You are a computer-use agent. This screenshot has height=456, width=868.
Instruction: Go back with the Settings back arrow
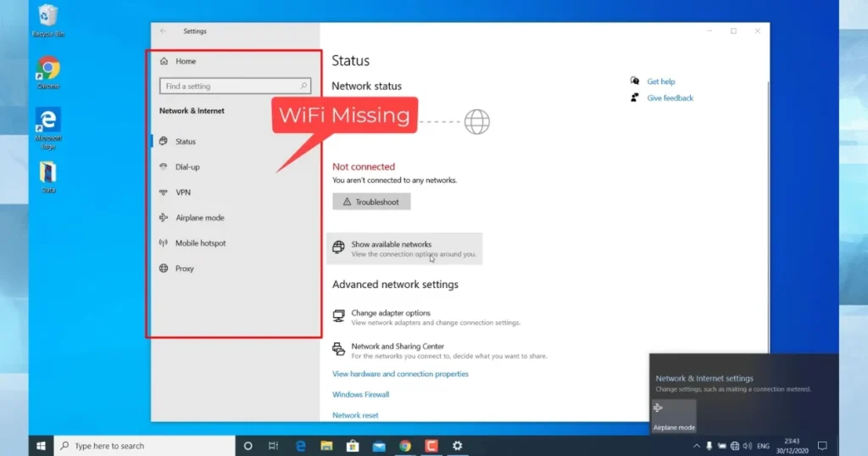click(163, 31)
